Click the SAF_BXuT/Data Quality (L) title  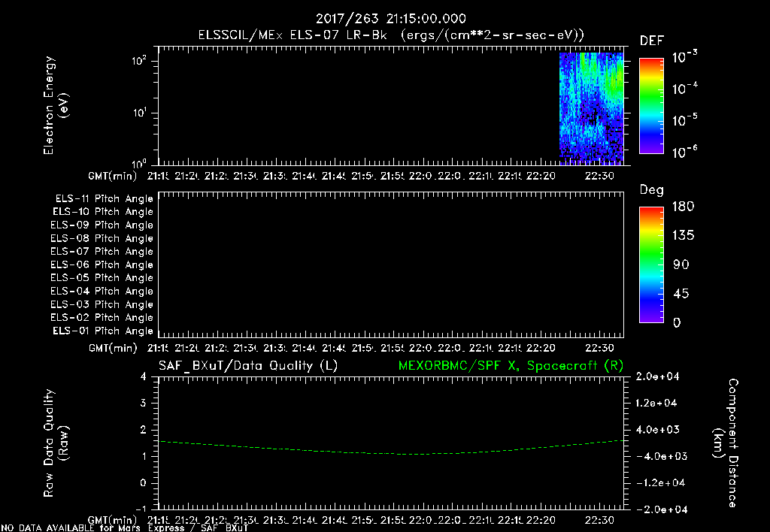pos(248,366)
